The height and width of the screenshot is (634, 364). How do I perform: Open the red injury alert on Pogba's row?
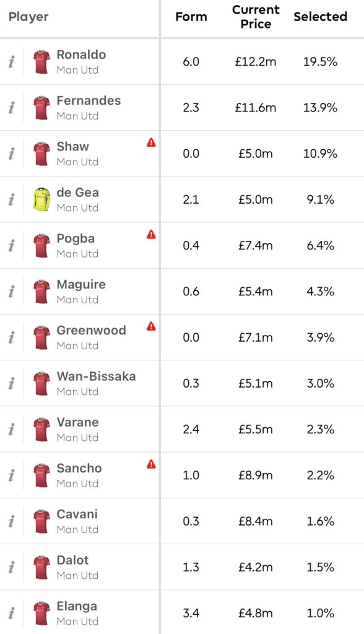pos(151,234)
